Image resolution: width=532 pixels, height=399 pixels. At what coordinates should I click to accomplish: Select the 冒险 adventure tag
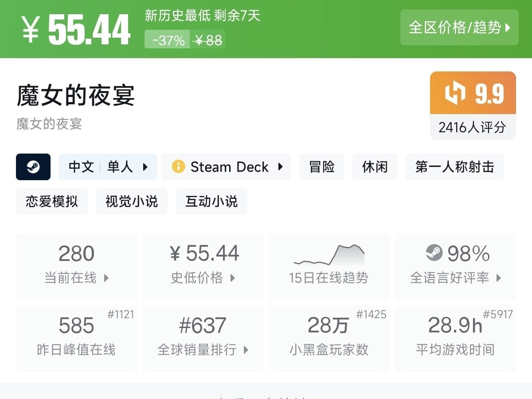pyautogui.click(x=322, y=167)
